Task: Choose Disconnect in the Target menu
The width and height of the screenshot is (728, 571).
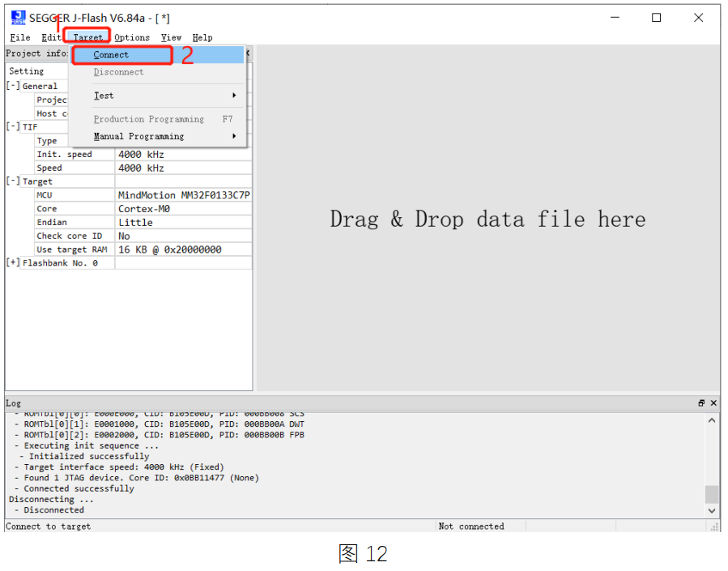Action: [x=157, y=72]
